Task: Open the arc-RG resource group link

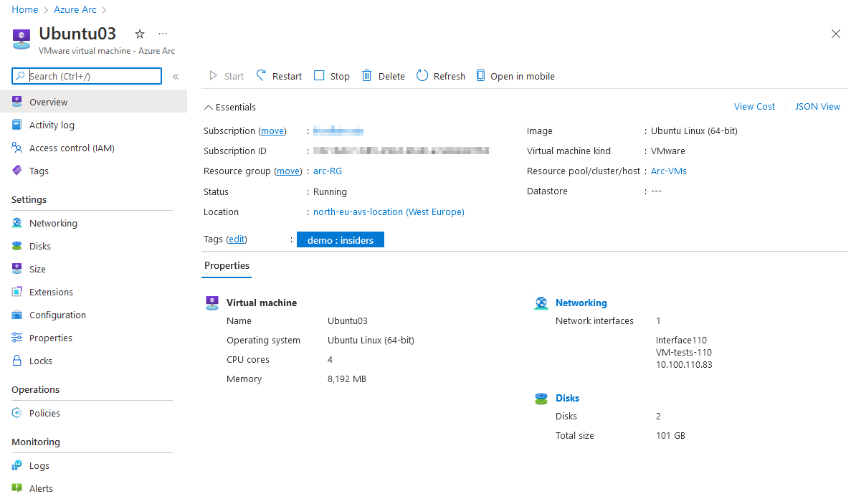Action: (328, 171)
